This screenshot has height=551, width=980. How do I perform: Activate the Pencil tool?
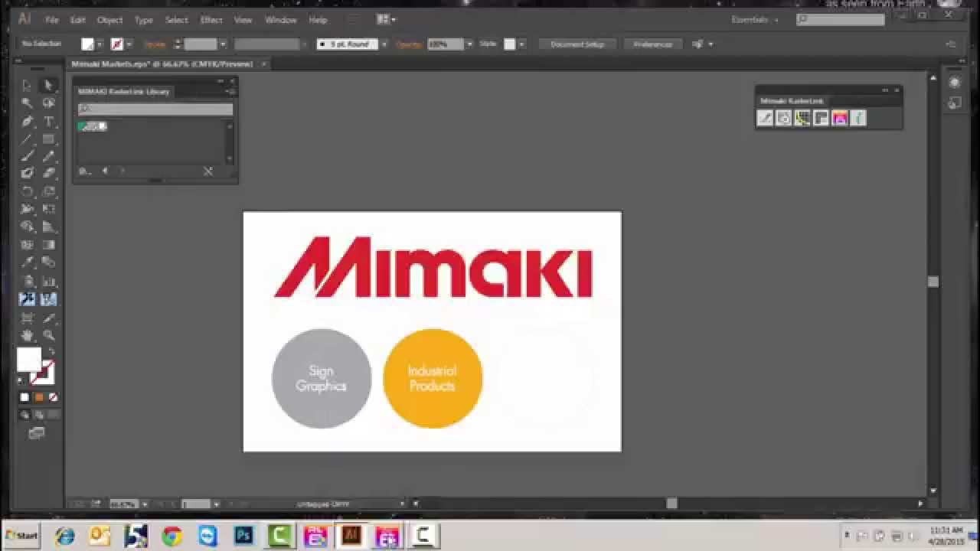click(48, 156)
